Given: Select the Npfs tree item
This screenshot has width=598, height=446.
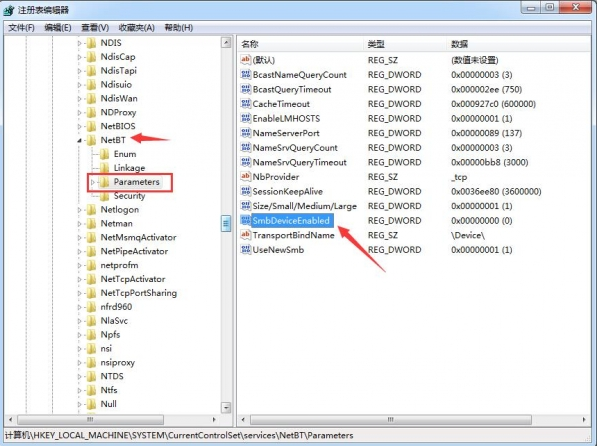Looking at the screenshot, I should pyautogui.click(x=110, y=335).
